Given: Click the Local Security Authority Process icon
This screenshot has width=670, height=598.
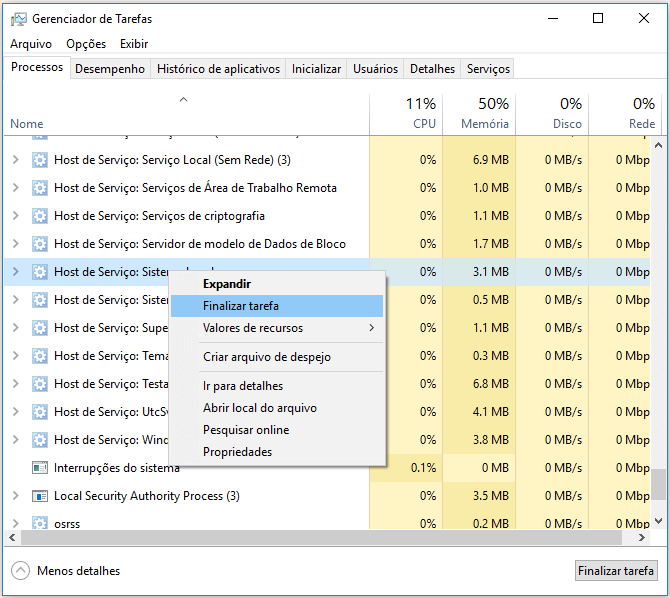Looking at the screenshot, I should pos(40,496).
